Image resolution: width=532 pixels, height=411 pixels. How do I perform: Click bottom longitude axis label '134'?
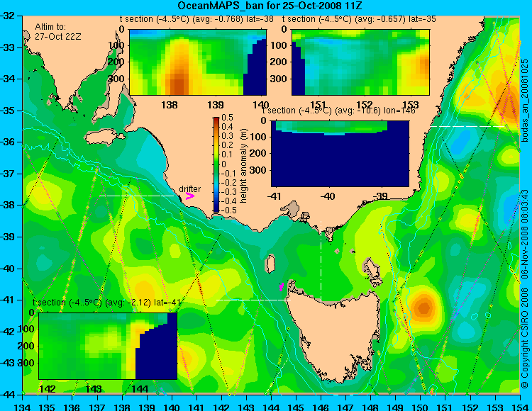pyautogui.click(x=23, y=407)
